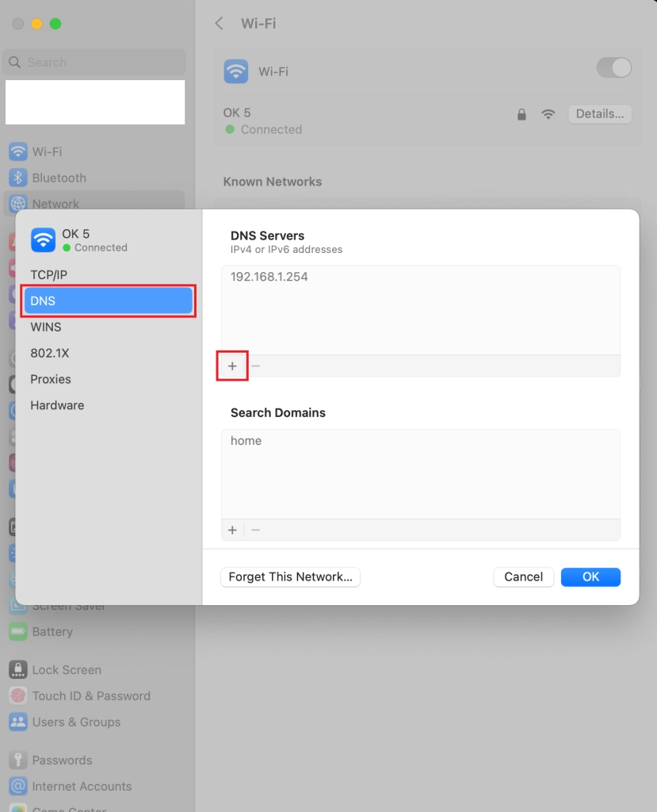Toggle the Wi-Fi switch off
This screenshot has height=812, width=657.
click(613, 68)
